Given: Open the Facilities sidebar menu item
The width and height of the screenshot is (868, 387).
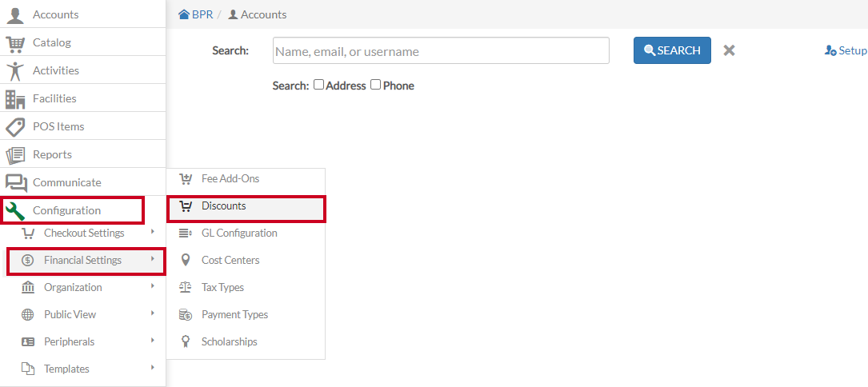Looking at the screenshot, I should [82, 98].
